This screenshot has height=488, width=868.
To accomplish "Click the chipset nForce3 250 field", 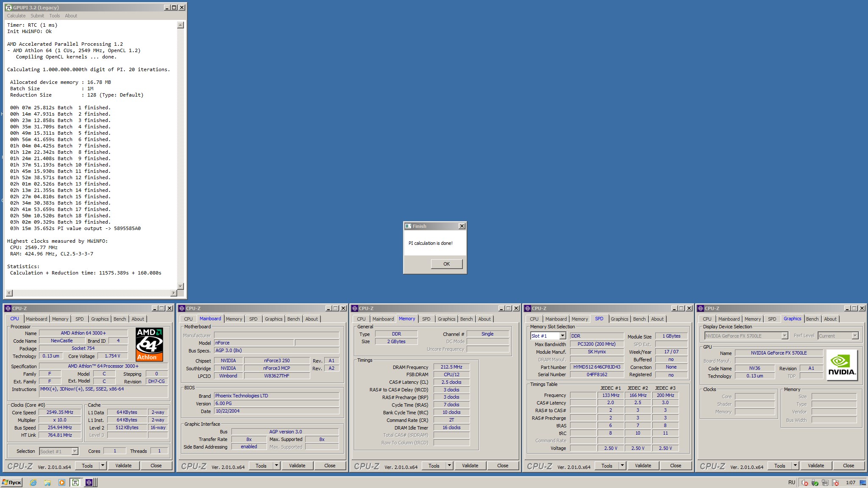I will tap(277, 360).
